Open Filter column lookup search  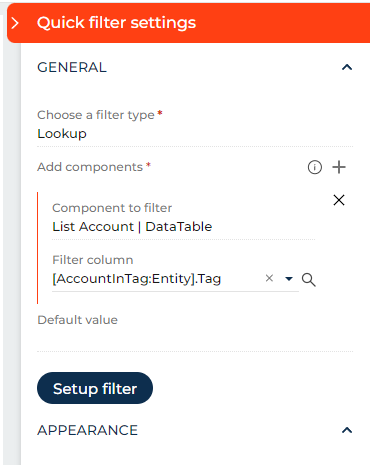tap(309, 279)
